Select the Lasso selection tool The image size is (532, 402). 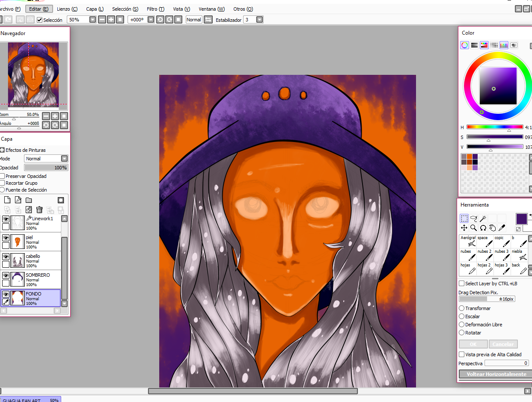pyautogui.click(x=473, y=218)
